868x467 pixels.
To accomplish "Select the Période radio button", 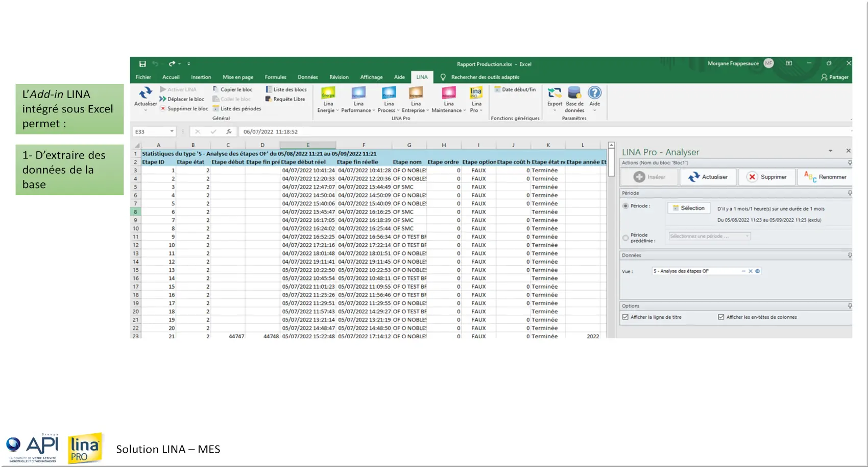I will tap(625, 206).
